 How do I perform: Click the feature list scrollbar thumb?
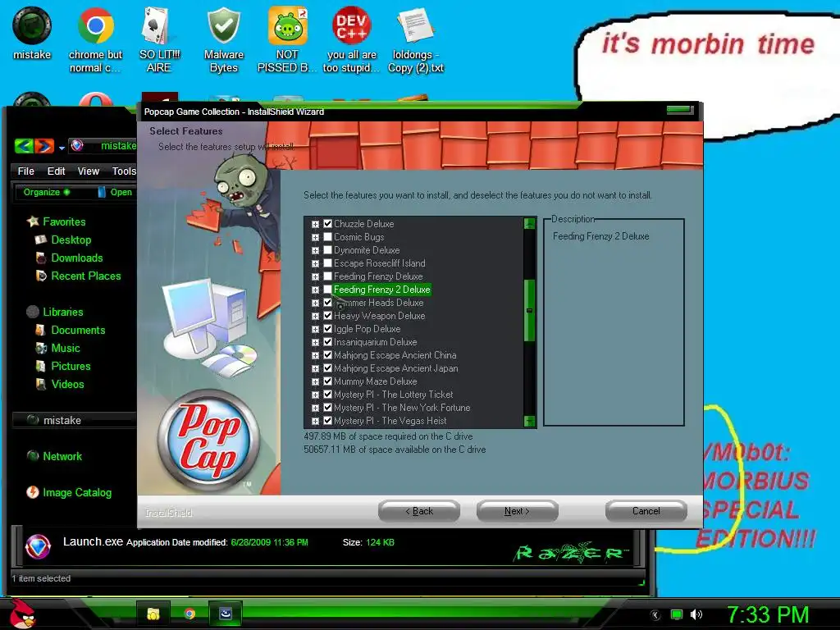pos(529,311)
